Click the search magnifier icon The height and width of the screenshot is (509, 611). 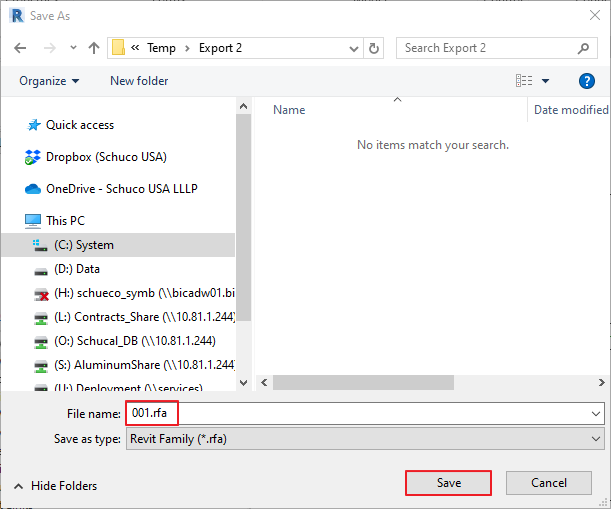coord(585,48)
